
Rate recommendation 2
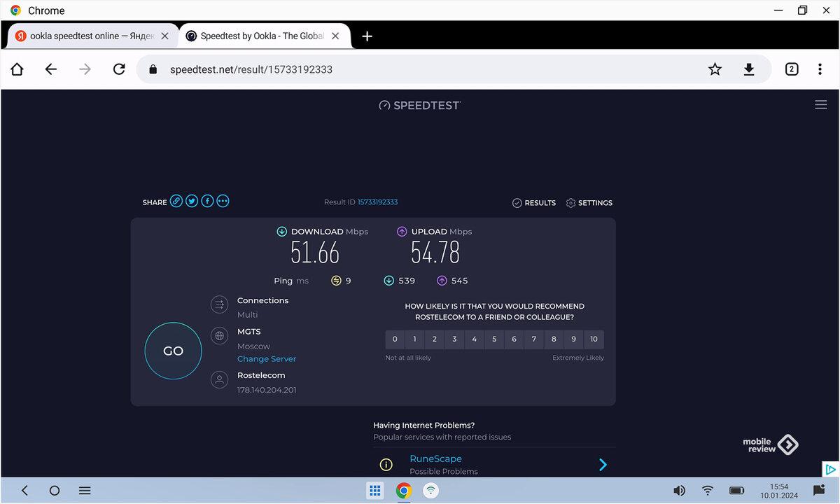435,339
